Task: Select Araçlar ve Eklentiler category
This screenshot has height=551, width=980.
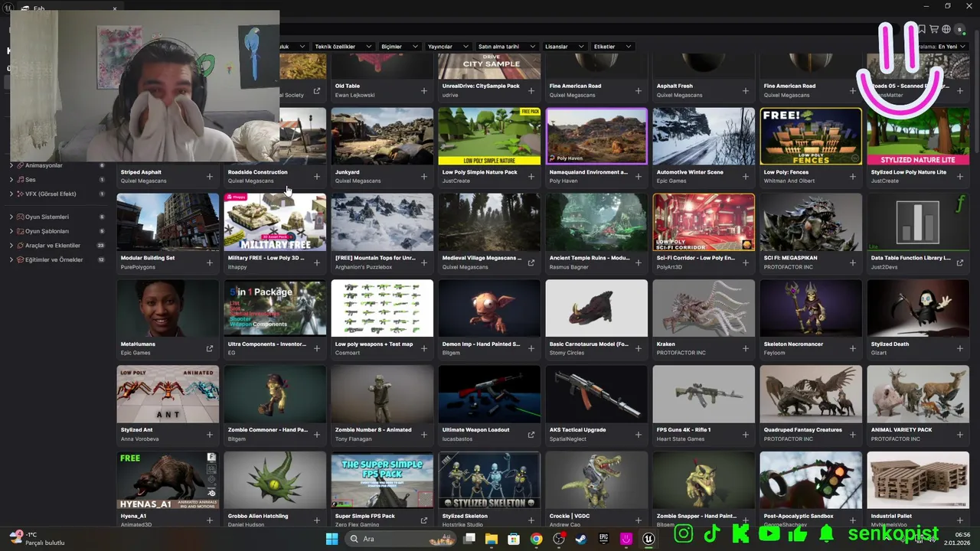Action: click(53, 246)
